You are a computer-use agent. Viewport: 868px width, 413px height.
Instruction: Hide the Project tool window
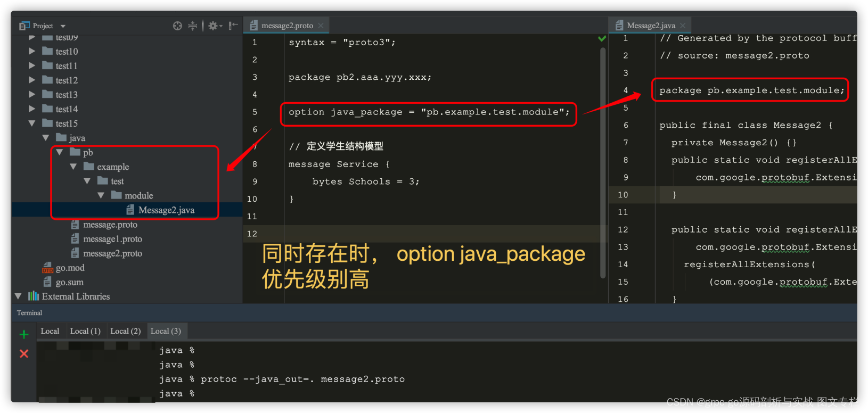(x=233, y=26)
